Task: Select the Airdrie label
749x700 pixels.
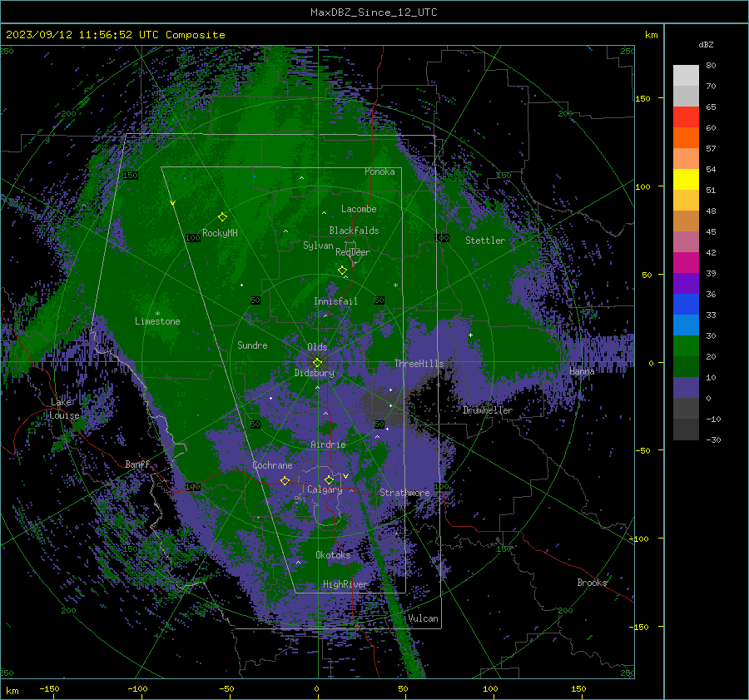Action: [x=328, y=444]
